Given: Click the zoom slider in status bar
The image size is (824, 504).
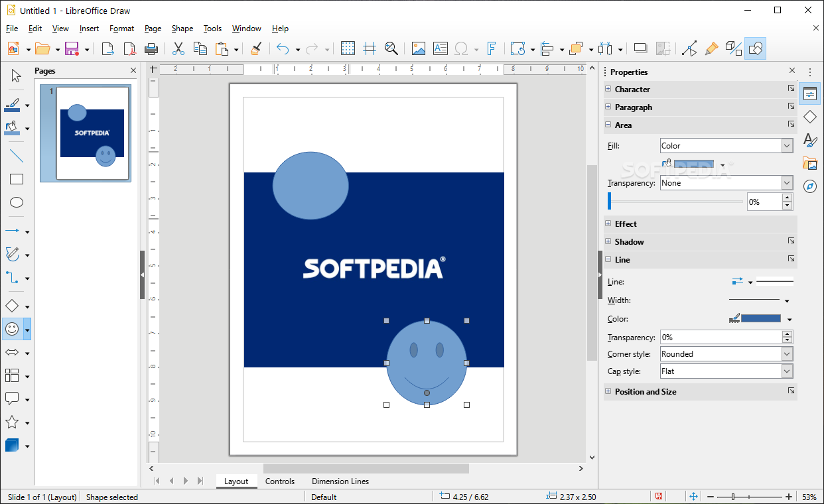Looking at the screenshot, I should (750, 497).
